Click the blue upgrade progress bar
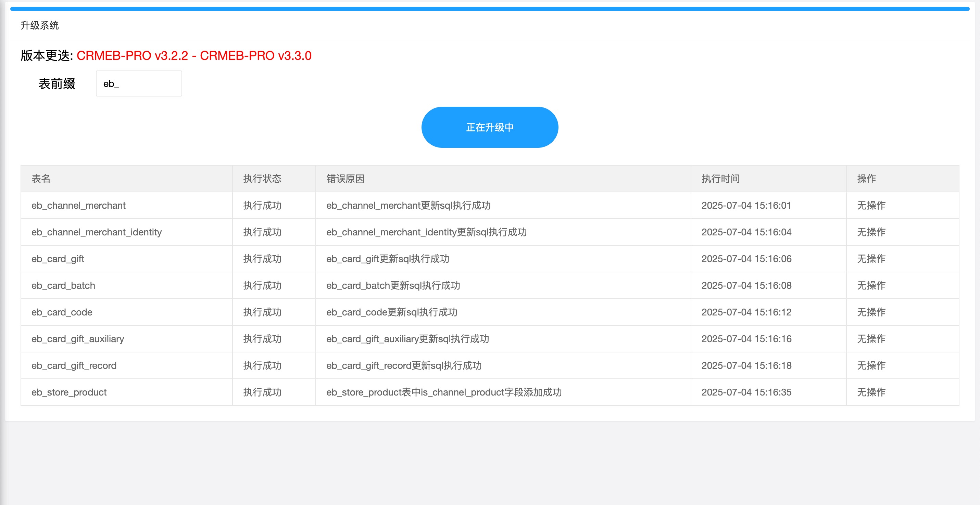The image size is (980, 505). pyautogui.click(x=490, y=8)
